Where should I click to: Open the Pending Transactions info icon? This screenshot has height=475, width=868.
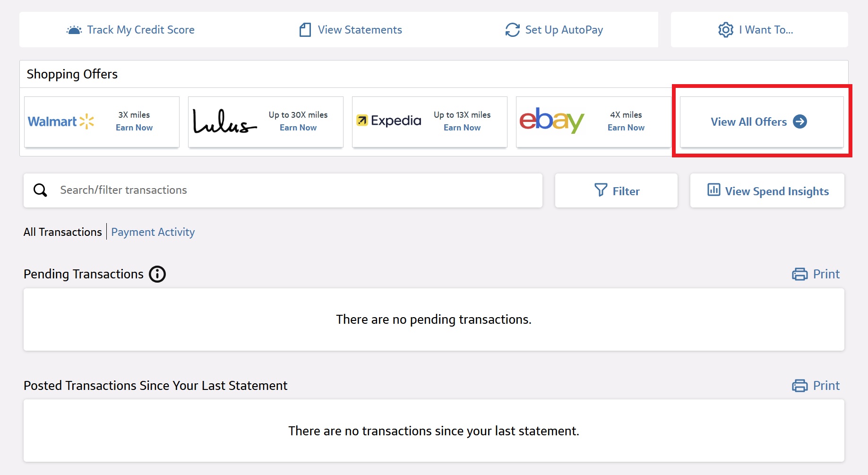tap(157, 274)
